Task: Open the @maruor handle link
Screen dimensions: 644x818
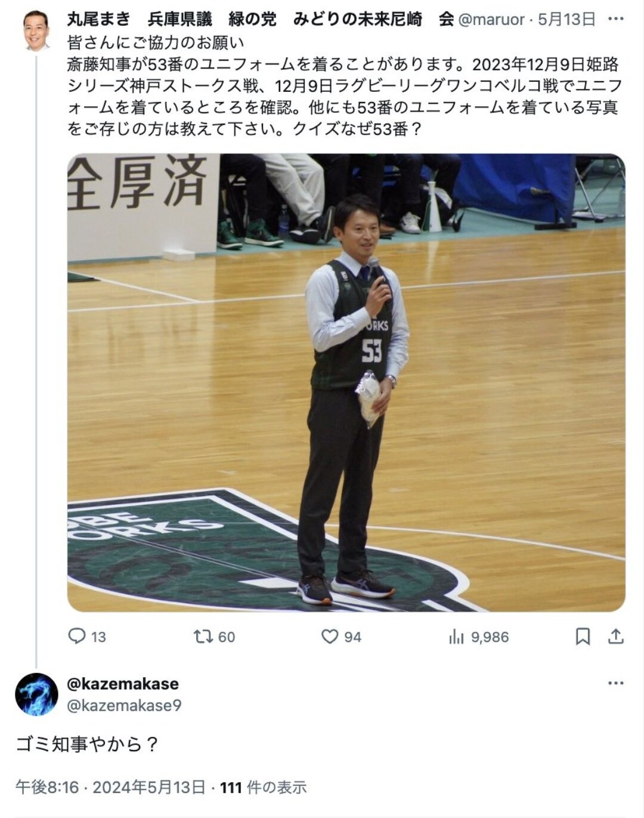Action: 491,20
